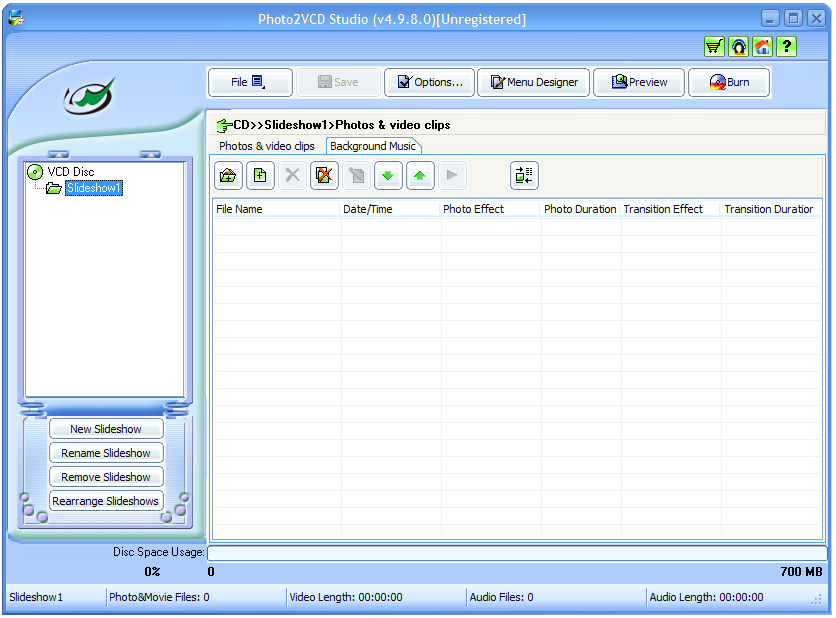Open help with the question mark icon

pos(787,47)
